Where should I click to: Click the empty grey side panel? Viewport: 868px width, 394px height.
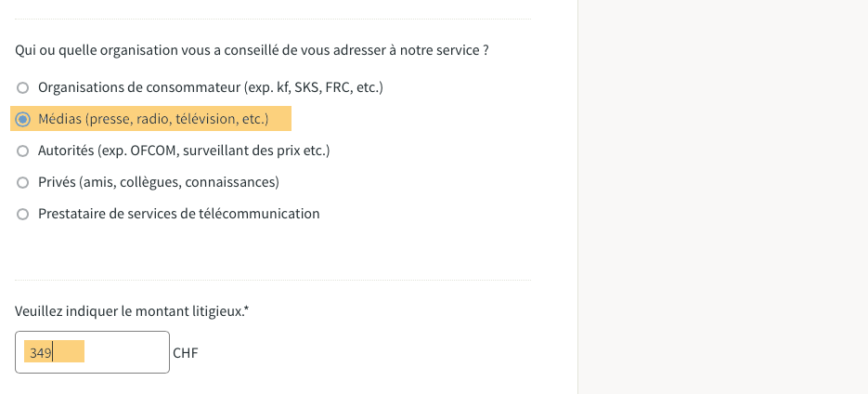click(x=723, y=197)
